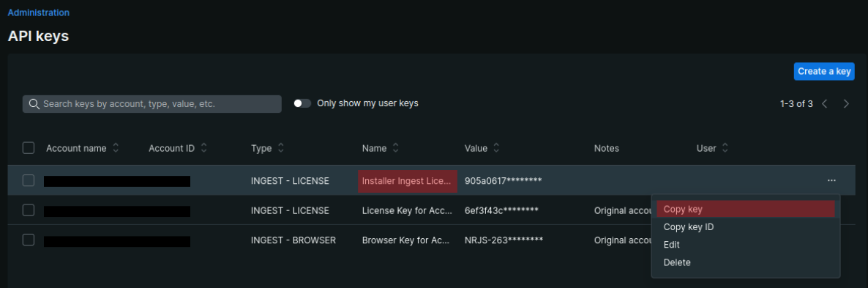Go to next page arrow

pos(846,103)
